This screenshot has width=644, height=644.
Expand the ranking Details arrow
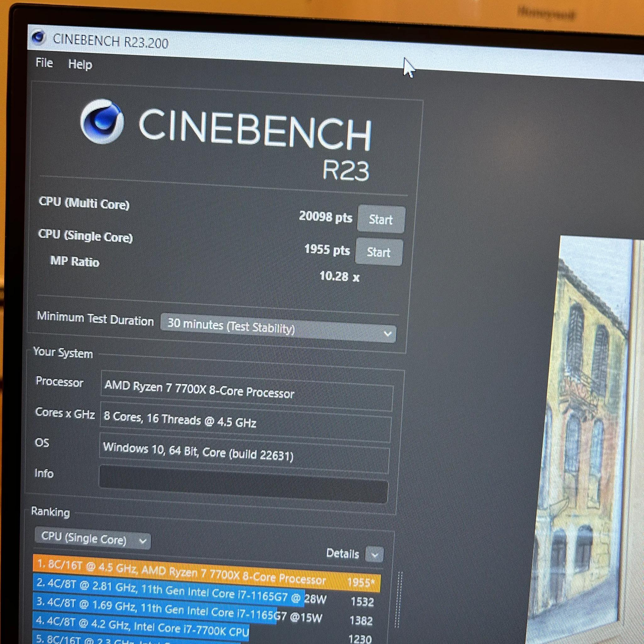374,555
